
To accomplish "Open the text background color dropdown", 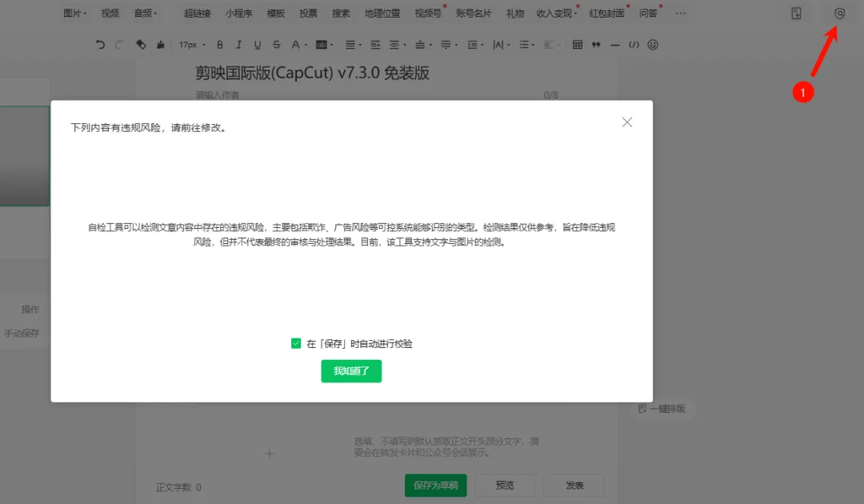I will coord(324,45).
